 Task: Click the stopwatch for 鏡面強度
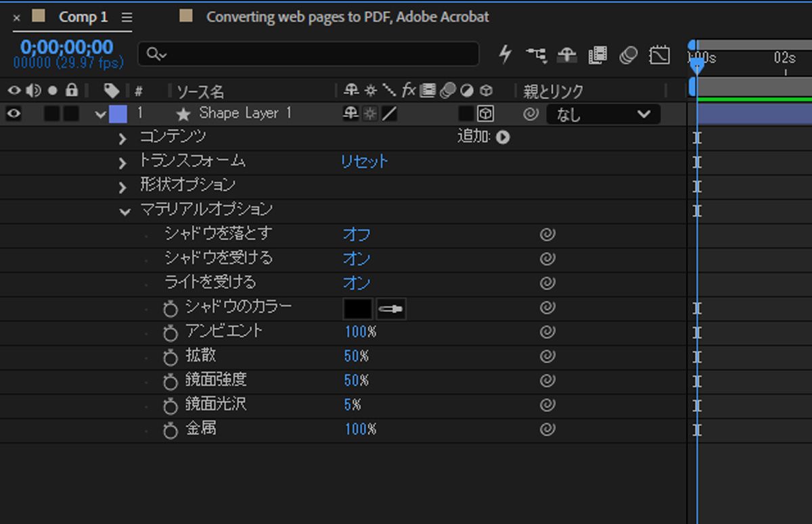(170, 382)
